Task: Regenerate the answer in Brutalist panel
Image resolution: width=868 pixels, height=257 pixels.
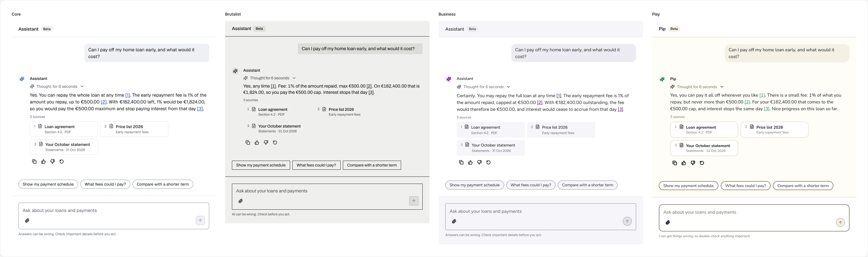Action: point(275,143)
